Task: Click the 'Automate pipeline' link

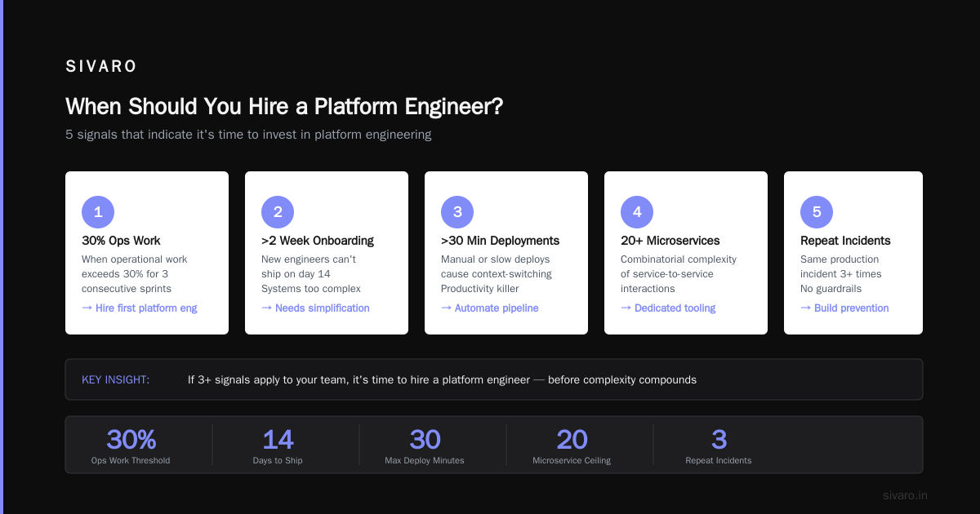Action: point(490,308)
